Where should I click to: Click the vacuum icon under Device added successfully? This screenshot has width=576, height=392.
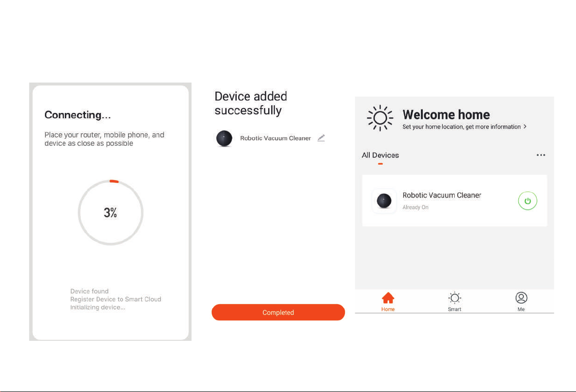tap(224, 139)
